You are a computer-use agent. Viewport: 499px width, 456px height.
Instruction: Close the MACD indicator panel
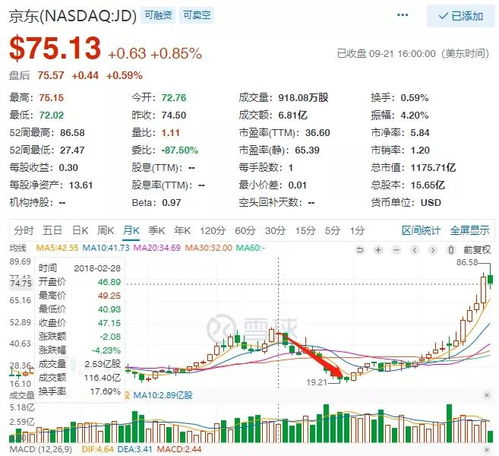point(487,449)
